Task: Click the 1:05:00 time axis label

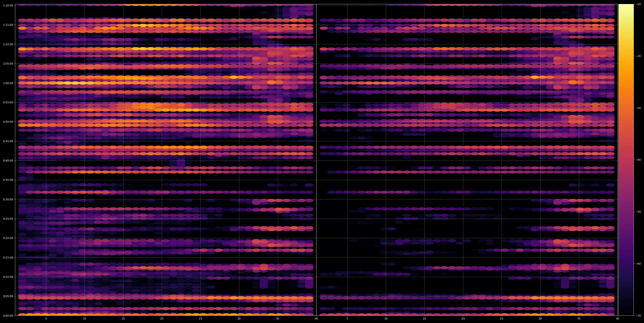Action: coord(8,64)
